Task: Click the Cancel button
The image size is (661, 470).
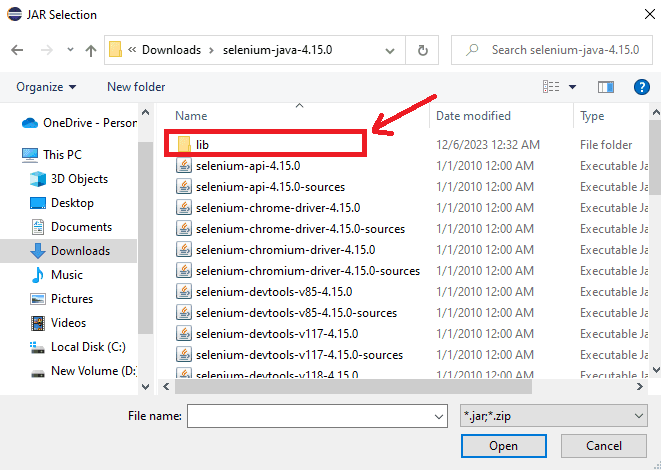Action: pos(603,446)
